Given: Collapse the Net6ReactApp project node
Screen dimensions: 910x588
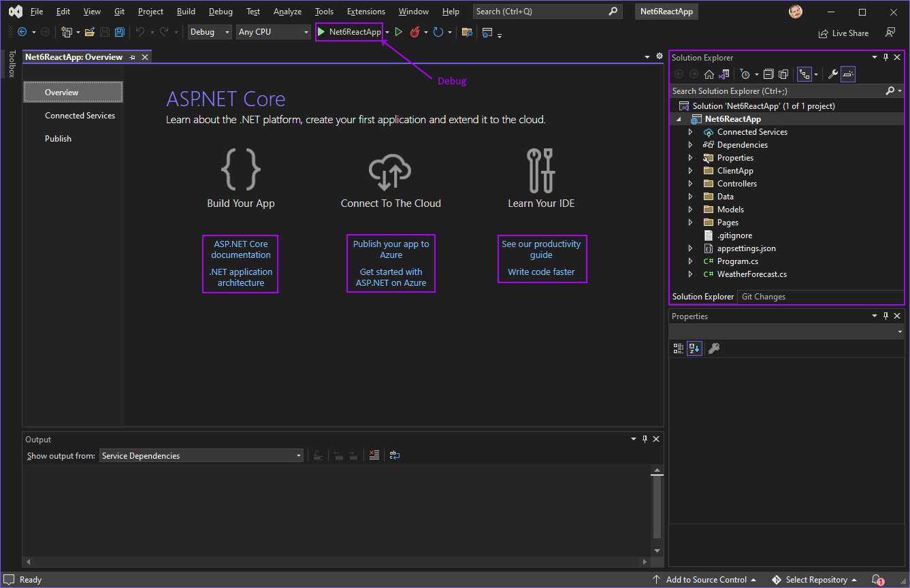Looking at the screenshot, I should pos(678,119).
